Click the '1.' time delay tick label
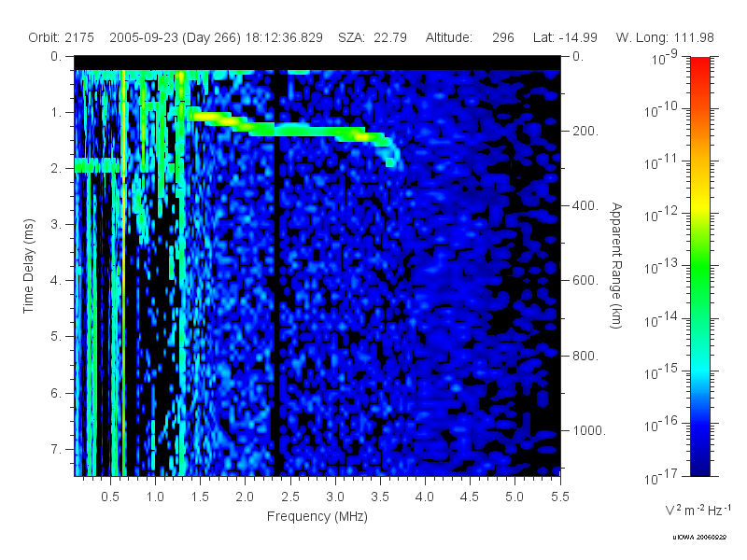The image size is (747, 560). click(x=56, y=113)
